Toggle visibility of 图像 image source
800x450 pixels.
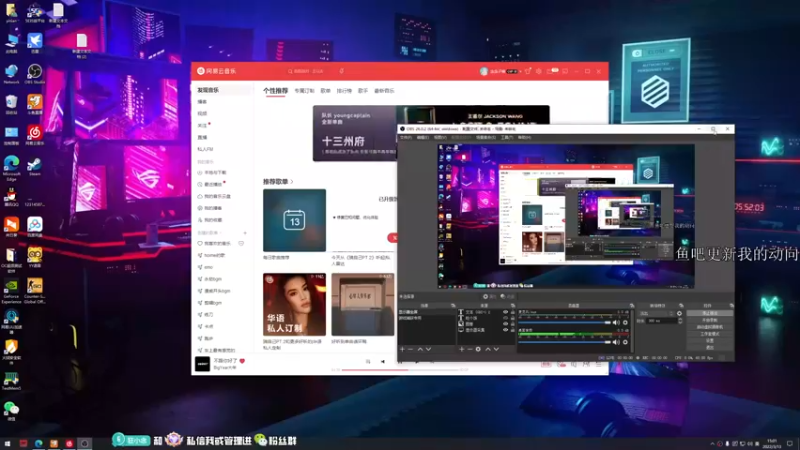(x=505, y=324)
